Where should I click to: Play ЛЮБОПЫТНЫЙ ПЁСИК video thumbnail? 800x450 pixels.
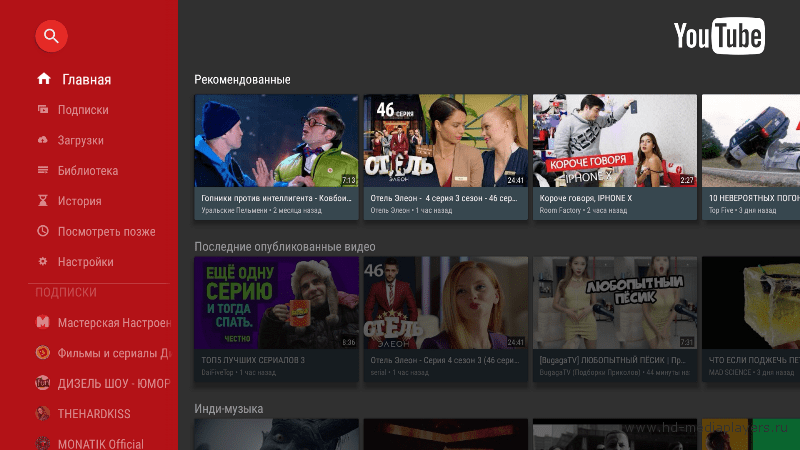pyautogui.click(x=615, y=303)
